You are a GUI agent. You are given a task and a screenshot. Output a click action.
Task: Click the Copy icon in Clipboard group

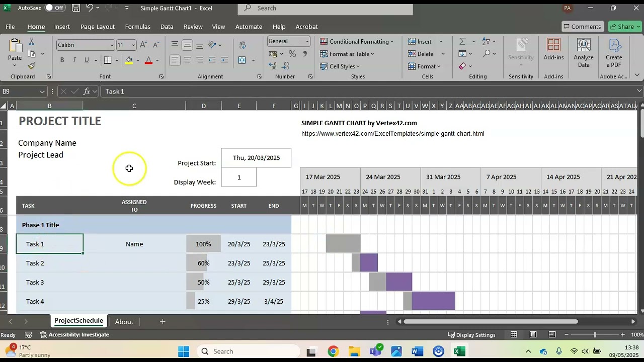(32, 54)
